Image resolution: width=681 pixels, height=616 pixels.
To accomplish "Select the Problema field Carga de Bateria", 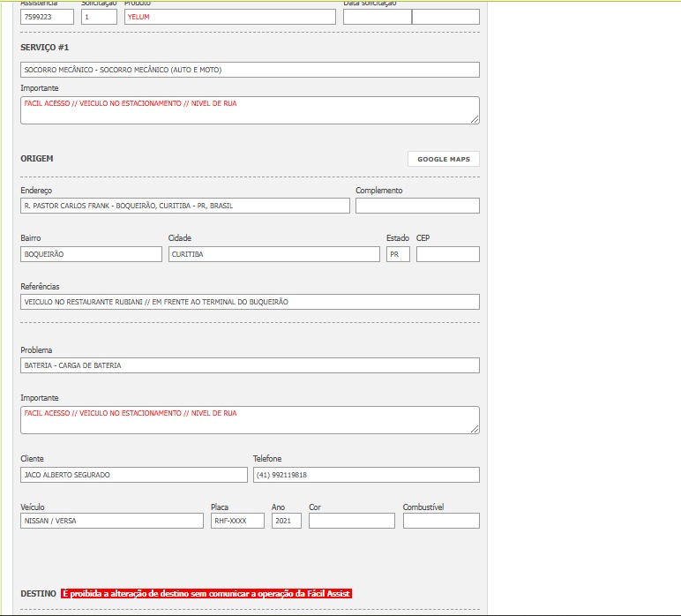I will point(250,365).
